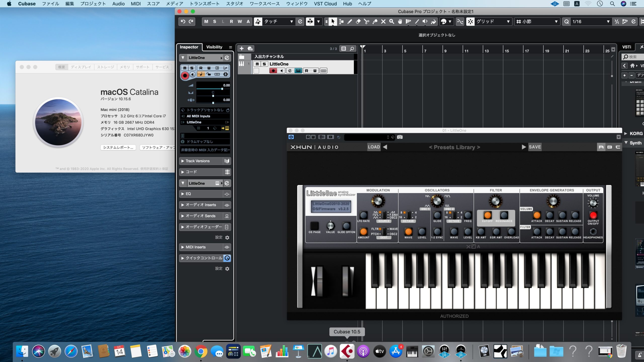Select the Erase tool

(358, 22)
